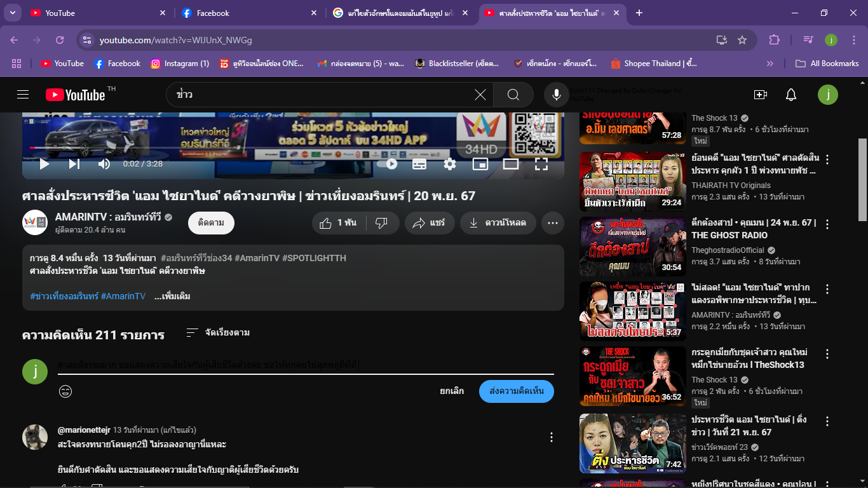Dislike the video with thumbs down
Viewport: 868px width, 488px height.
(x=382, y=223)
